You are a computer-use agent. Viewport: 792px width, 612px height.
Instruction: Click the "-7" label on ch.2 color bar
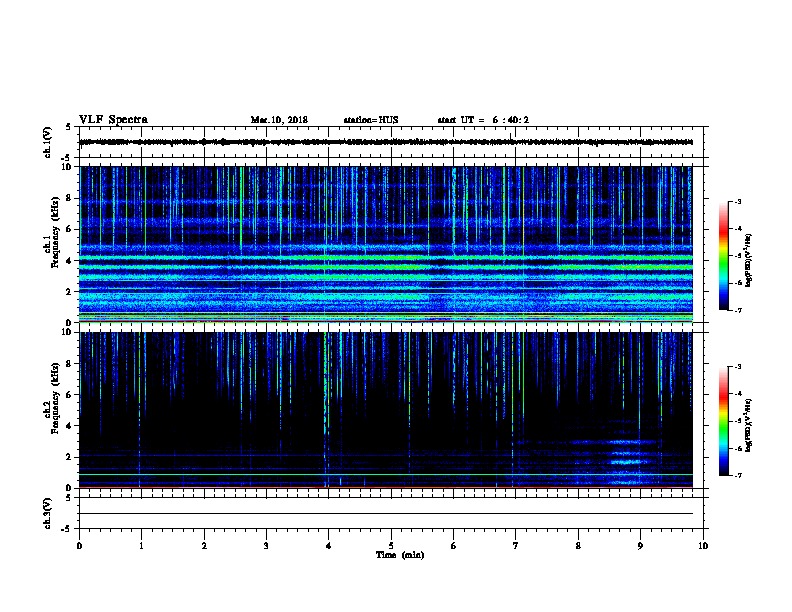pyautogui.click(x=738, y=475)
